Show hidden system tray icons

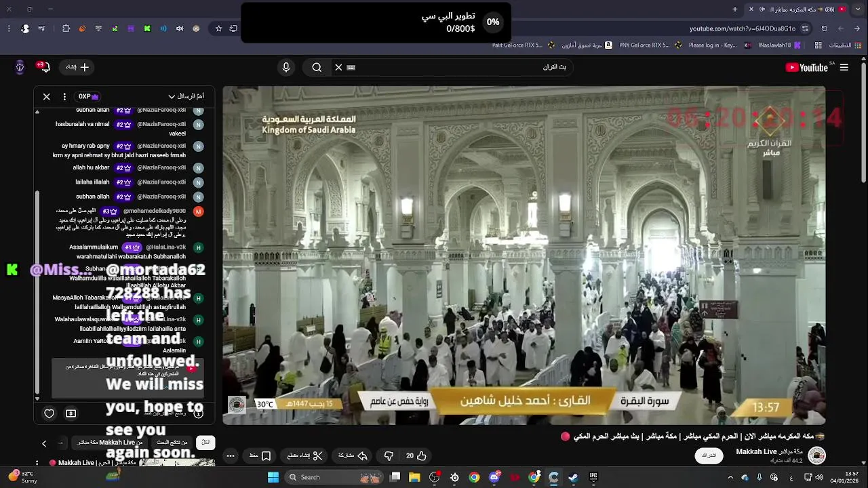click(730, 477)
